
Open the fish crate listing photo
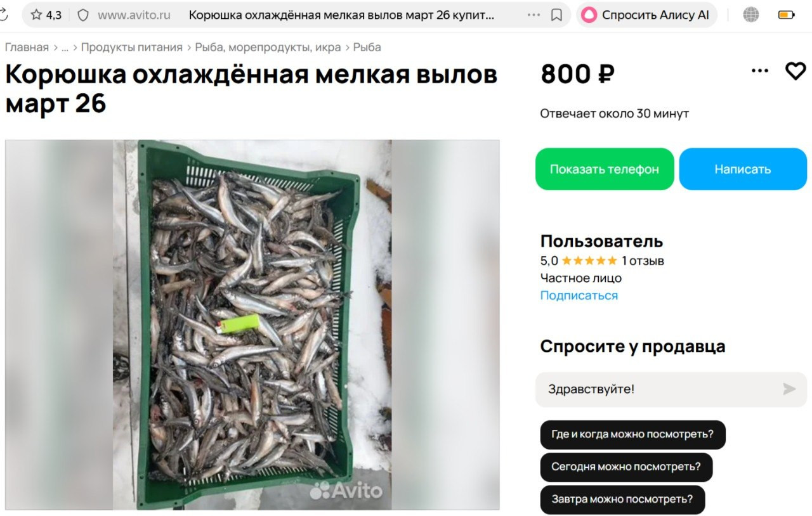click(x=252, y=325)
